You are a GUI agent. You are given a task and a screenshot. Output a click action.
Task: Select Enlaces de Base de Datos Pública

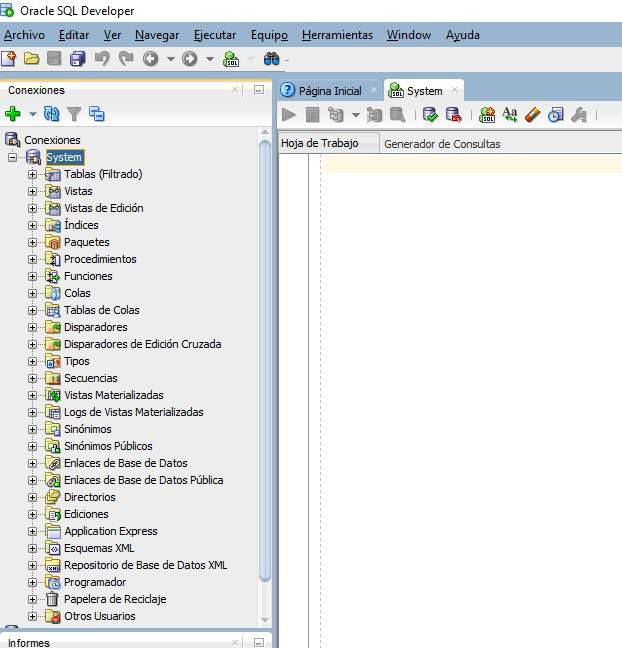click(144, 480)
